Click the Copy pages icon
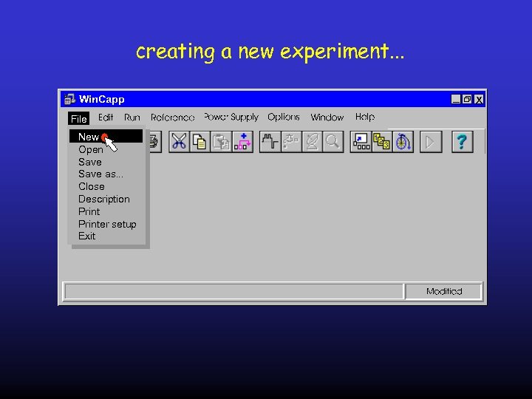 [x=199, y=142]
